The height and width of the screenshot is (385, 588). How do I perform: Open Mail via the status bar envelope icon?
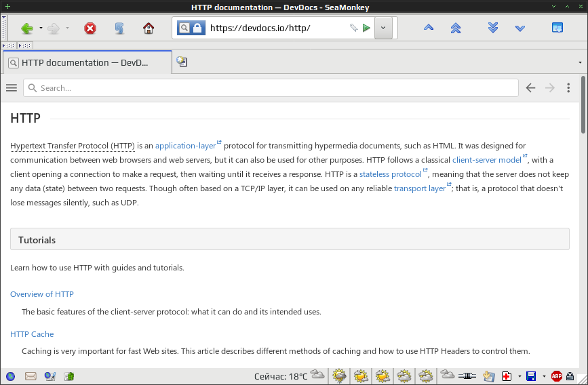click(31, 376)
